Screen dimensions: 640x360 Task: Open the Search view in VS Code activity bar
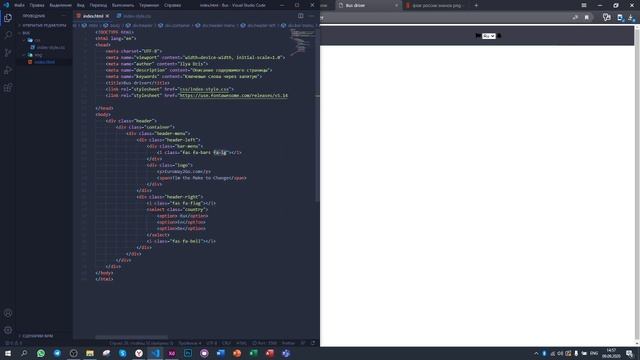[x=8, y=35]
